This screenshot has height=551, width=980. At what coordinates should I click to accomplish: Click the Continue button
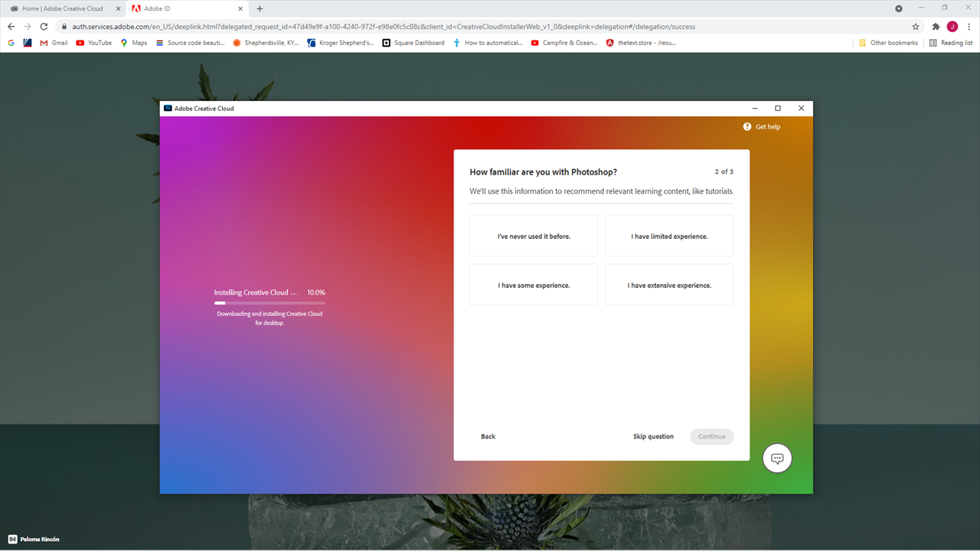[711, 437]
